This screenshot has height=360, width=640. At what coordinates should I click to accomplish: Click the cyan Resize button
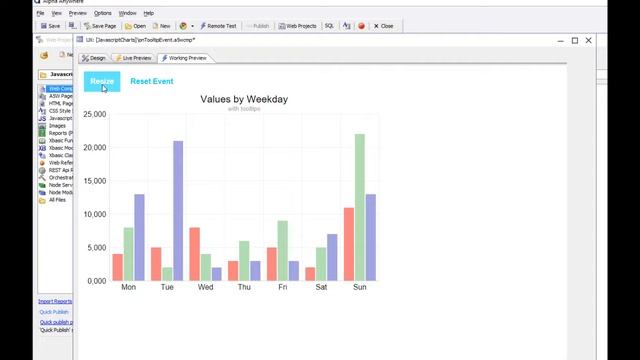(102, 82)
